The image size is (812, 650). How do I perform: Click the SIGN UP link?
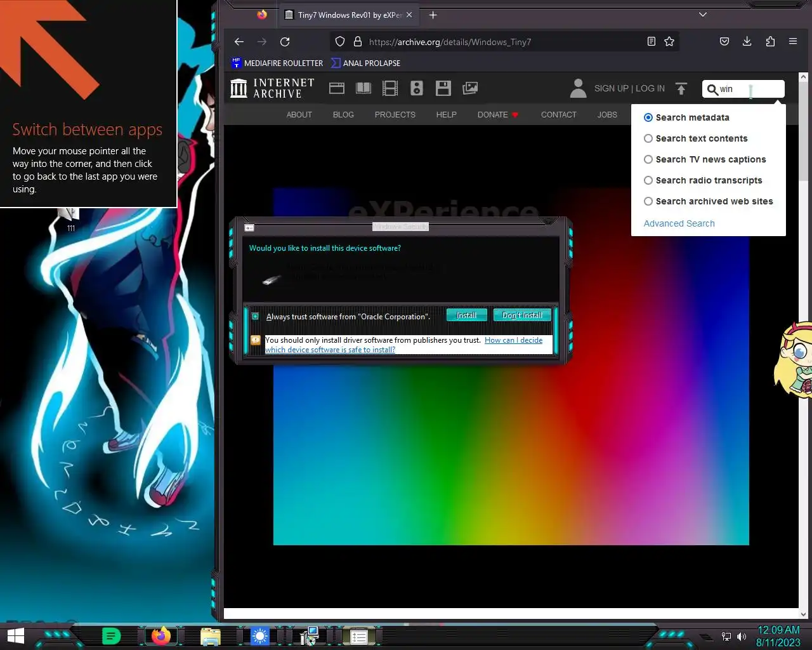click(611, 88)
